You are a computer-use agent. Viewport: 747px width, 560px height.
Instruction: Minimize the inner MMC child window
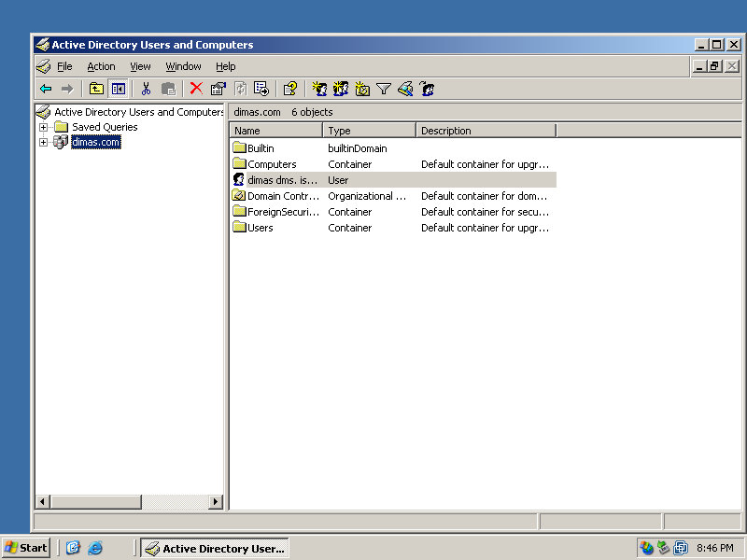click(x=699, y=66)
